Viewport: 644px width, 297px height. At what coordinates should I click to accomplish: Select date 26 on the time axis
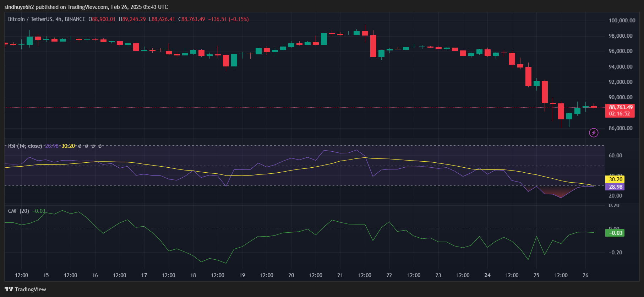585,275
